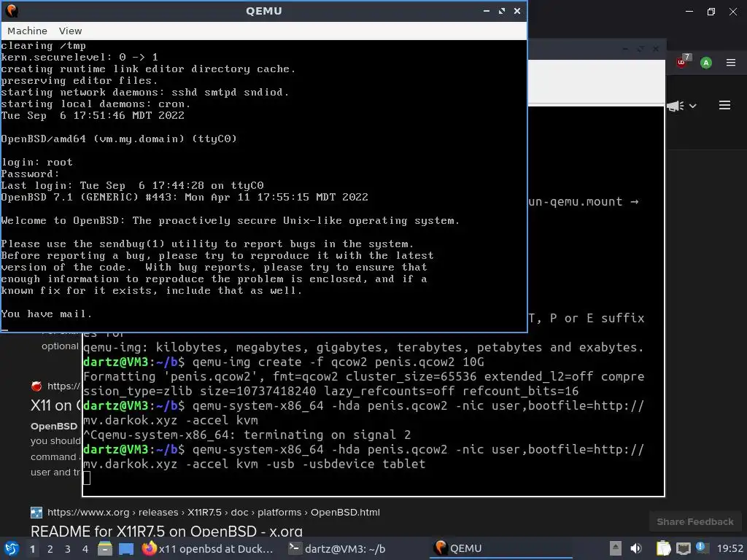Open the Firefox hamburger application menu
The image size is (747, 560).
click(731, 63)
